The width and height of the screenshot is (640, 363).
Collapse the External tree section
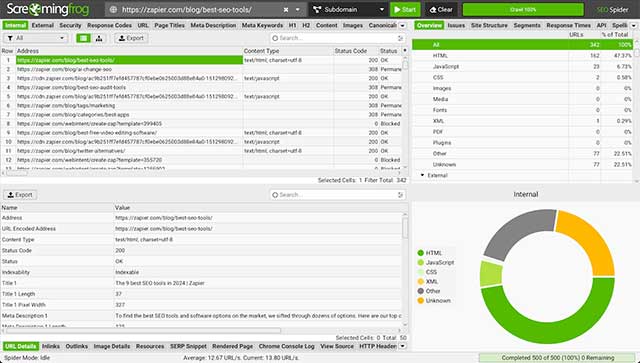click(422, 175)
